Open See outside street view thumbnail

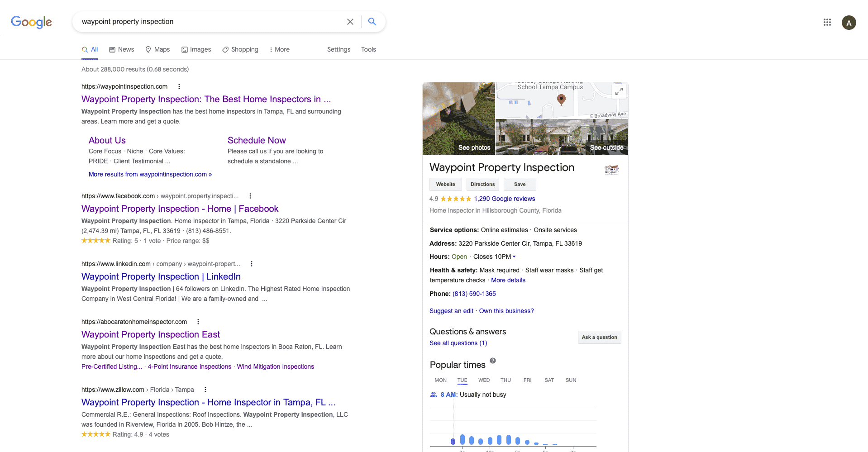[x=562, y=137]
